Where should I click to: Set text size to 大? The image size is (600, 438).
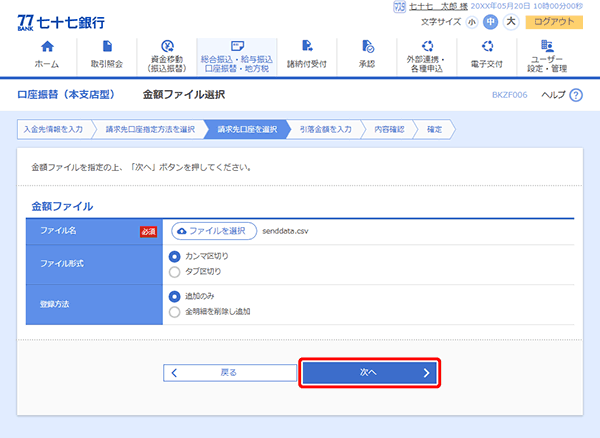tap(511, 22)
